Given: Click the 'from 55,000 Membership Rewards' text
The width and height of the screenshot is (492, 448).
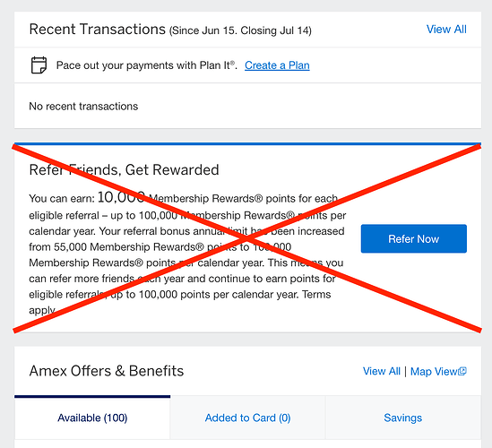Looking at the screenshot, I should [x=117, y=247].
